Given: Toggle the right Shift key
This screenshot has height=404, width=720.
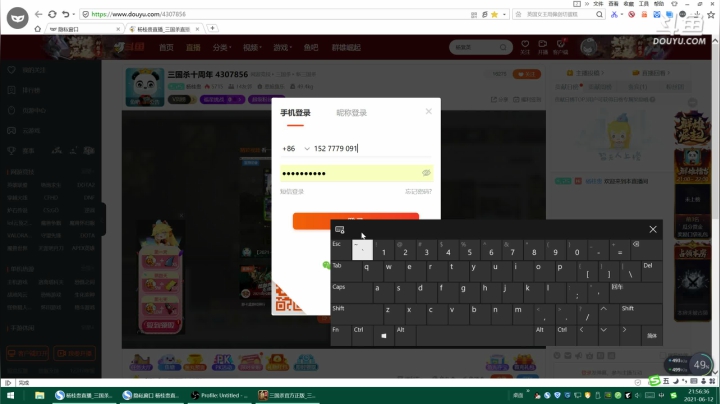Looking at the screenshot, I should (641, 314).
